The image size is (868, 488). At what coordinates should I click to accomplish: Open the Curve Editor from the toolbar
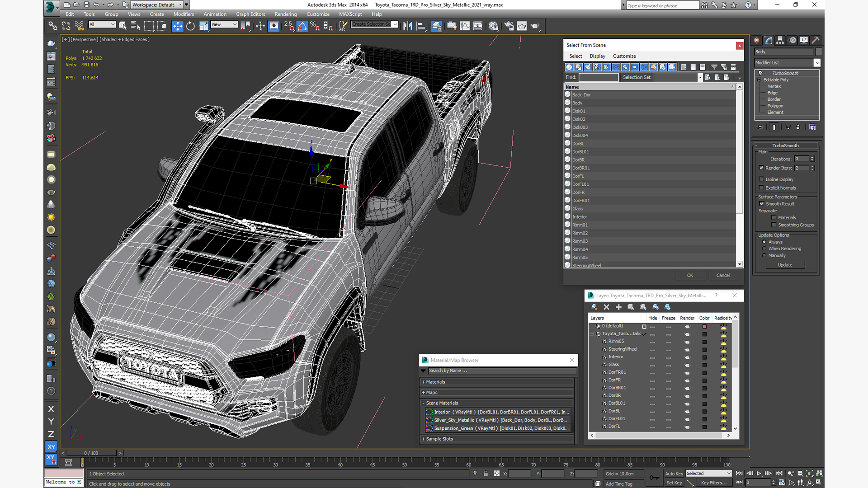[x=465, y=26]
